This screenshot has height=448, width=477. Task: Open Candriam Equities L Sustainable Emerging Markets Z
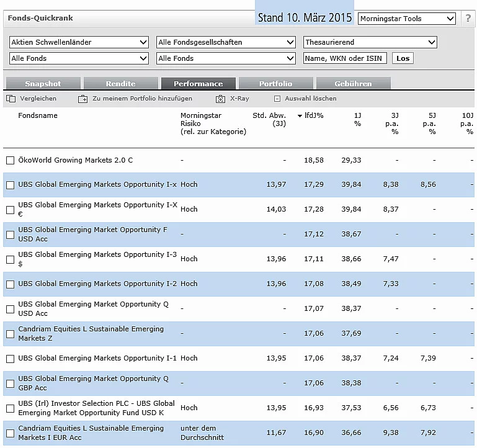coord(91,333)
